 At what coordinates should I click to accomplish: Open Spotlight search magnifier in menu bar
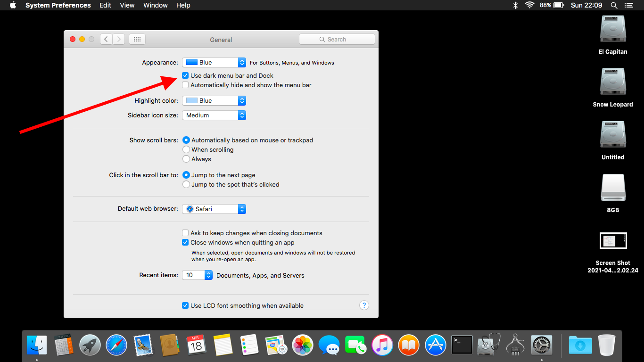[x=614, y=5]
